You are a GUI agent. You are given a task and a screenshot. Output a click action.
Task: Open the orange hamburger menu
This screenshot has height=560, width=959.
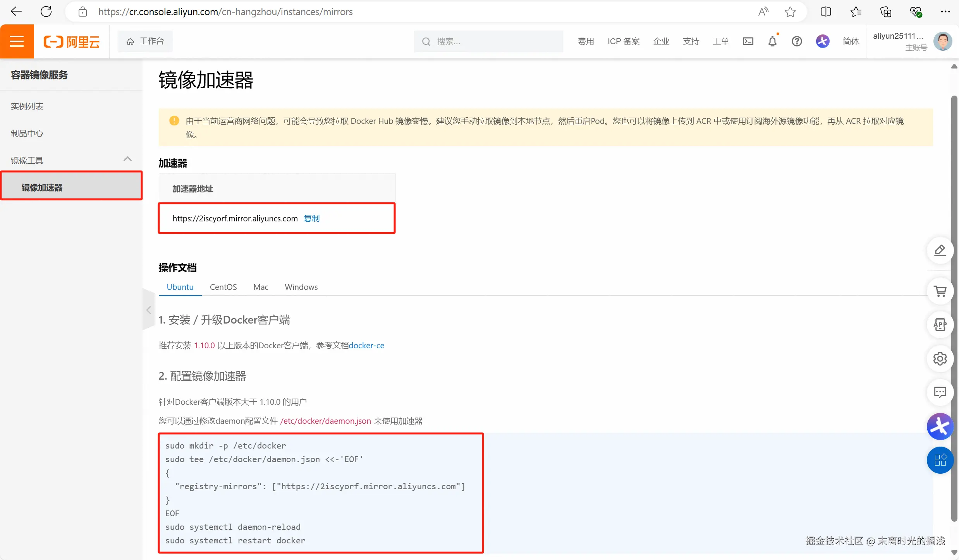click(x=17, y=41)
